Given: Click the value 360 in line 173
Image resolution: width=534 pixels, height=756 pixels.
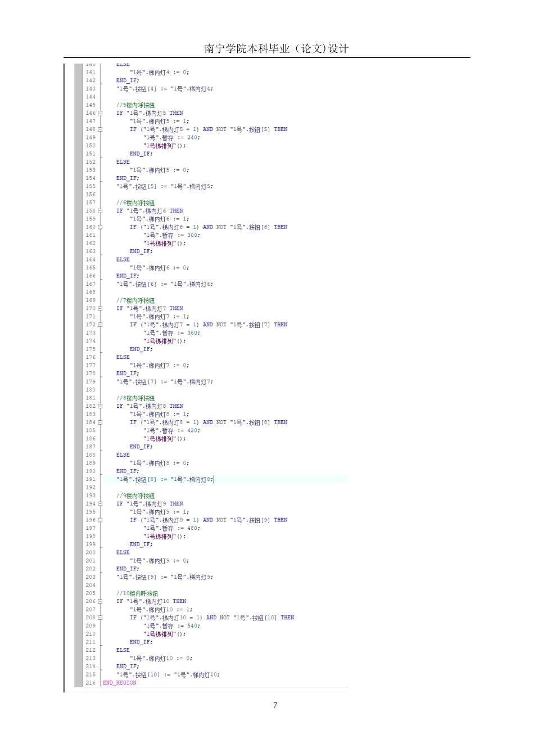Looking at the screenshot, I should click(x=192, y=333).
